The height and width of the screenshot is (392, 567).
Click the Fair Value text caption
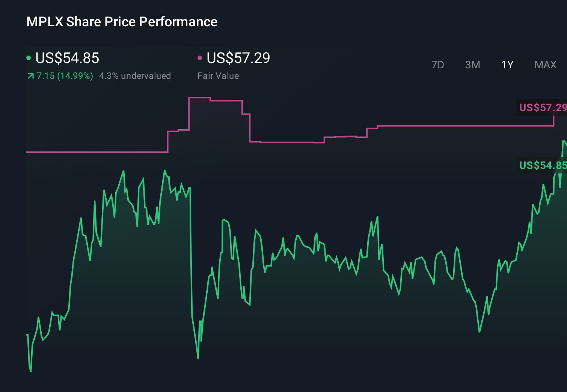click(x=218, y=75)
